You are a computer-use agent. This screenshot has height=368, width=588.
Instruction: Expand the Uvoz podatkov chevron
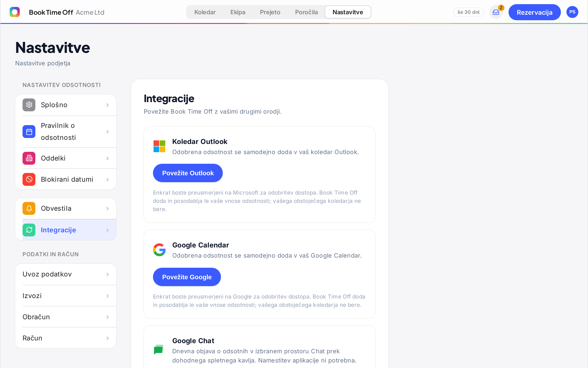pos(107,274)
